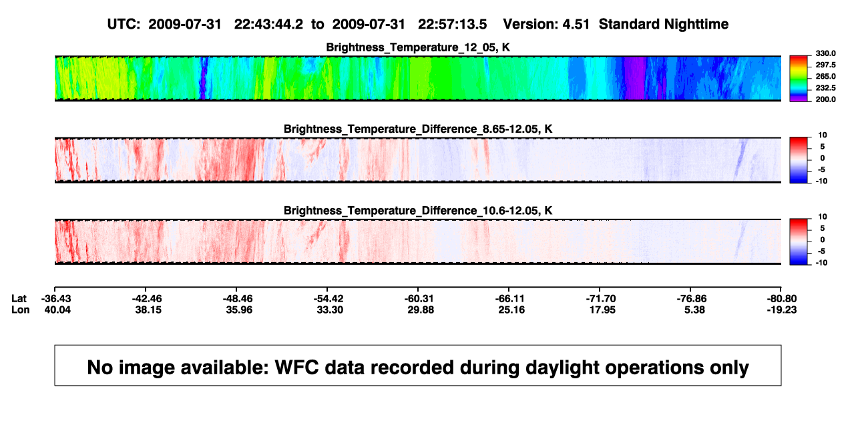This screenshot has height=445, width=868.
Task: Click the 232.5 colorbar label
Action: coord(825,87)
